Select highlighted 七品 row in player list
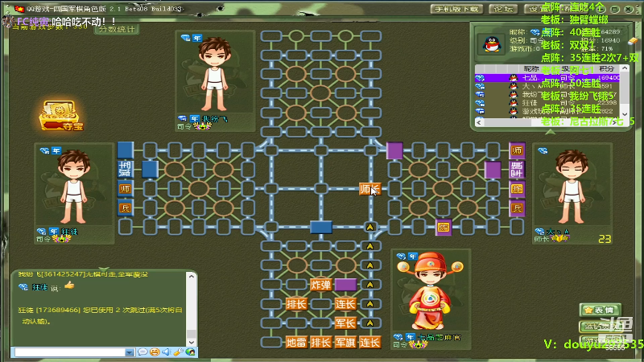644x362 pixels. click(547, 77)
